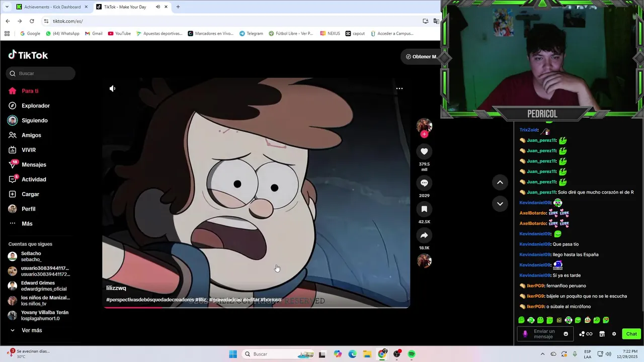Reload the page
Viewport: 644px width, 362px height.
coord(32,21)
